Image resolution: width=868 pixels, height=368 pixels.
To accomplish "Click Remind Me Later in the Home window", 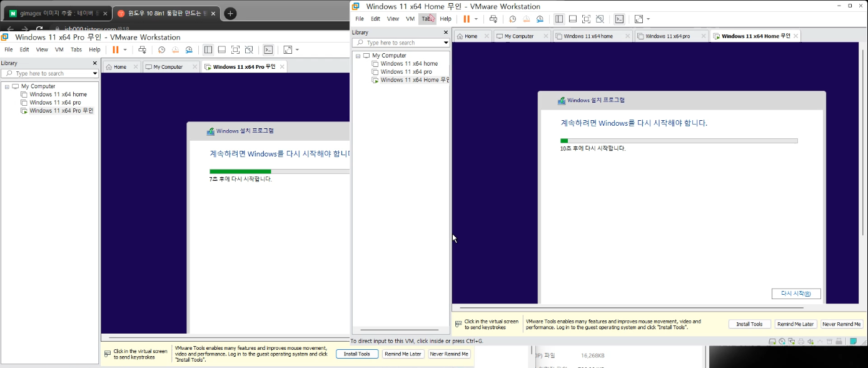I will point(795,324).
